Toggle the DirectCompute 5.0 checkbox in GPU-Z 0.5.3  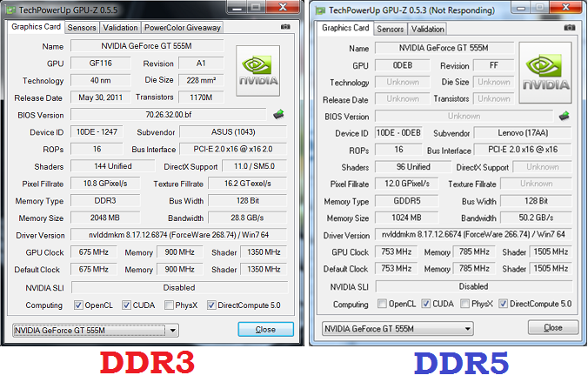(x=502, y=304)
